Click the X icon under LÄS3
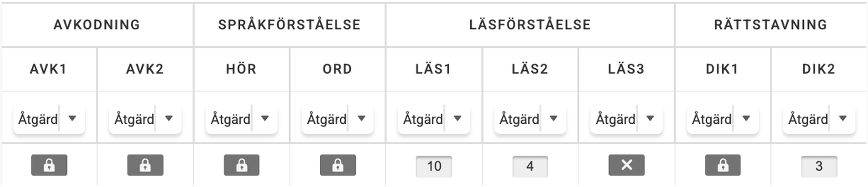The image size is (868, 187). click(626, 165)
